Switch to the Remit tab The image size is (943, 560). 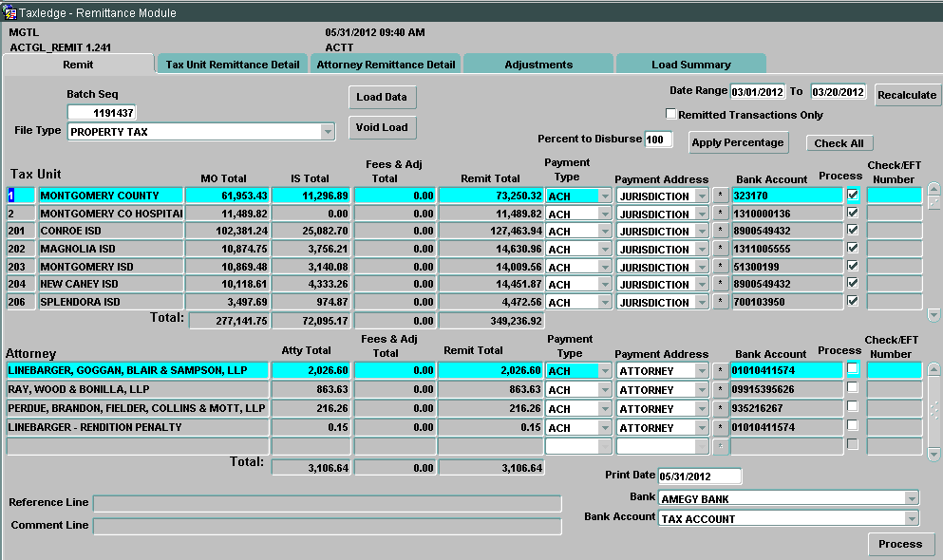click(78, 65)
